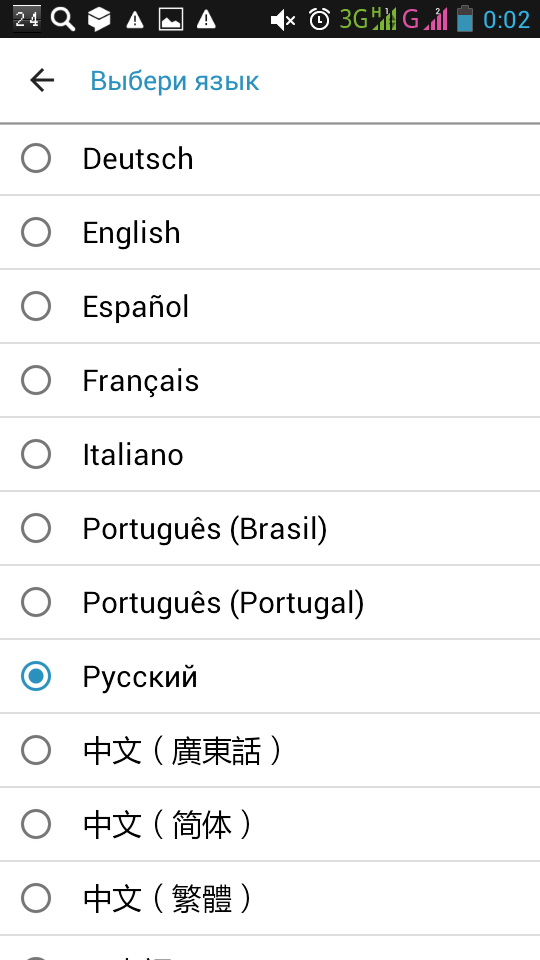540x960 pixels.
Task: Tap the box package notification icon
Action: (x=99, y=20)
